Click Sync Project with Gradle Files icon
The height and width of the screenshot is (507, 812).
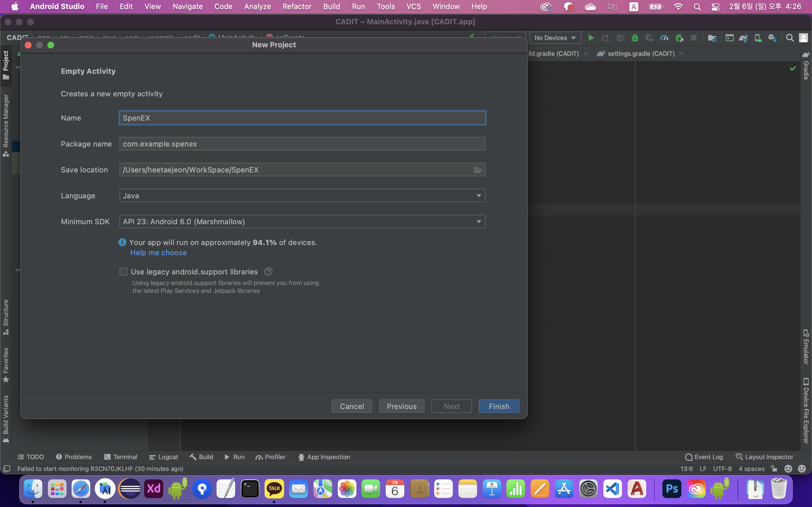click(x=743, y=38)
